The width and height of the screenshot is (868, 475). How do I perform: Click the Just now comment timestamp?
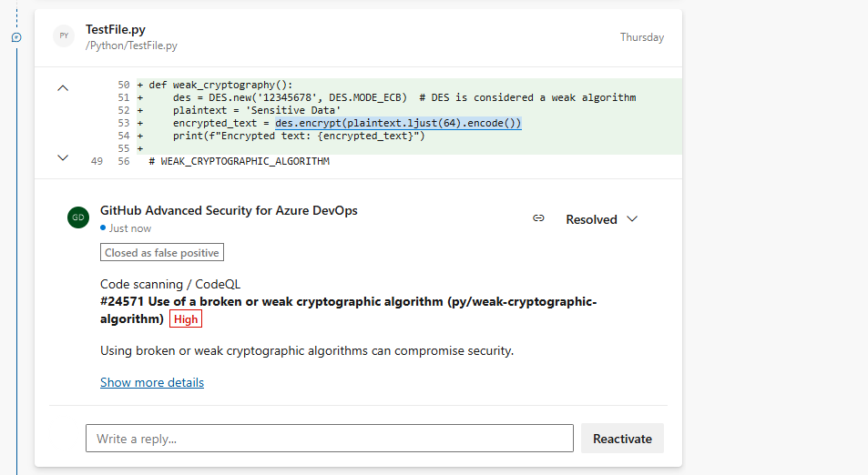click(130, 228)
